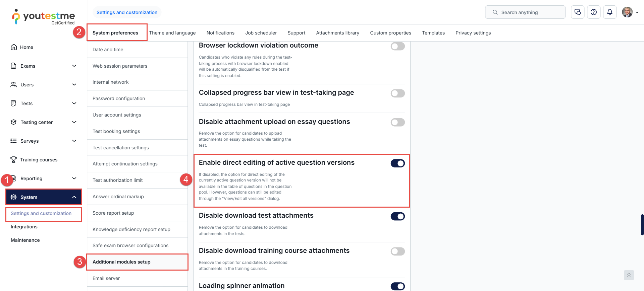Click the Users people icon
Viewport: 644px width, 291px height.
[x=14, y=85]
